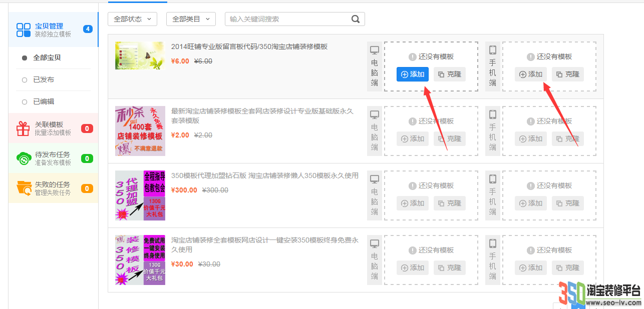Add desktop template for 最新淘宝店铺装修模板 item
This screenshot has height=309, width=644.
click(413, 138)
